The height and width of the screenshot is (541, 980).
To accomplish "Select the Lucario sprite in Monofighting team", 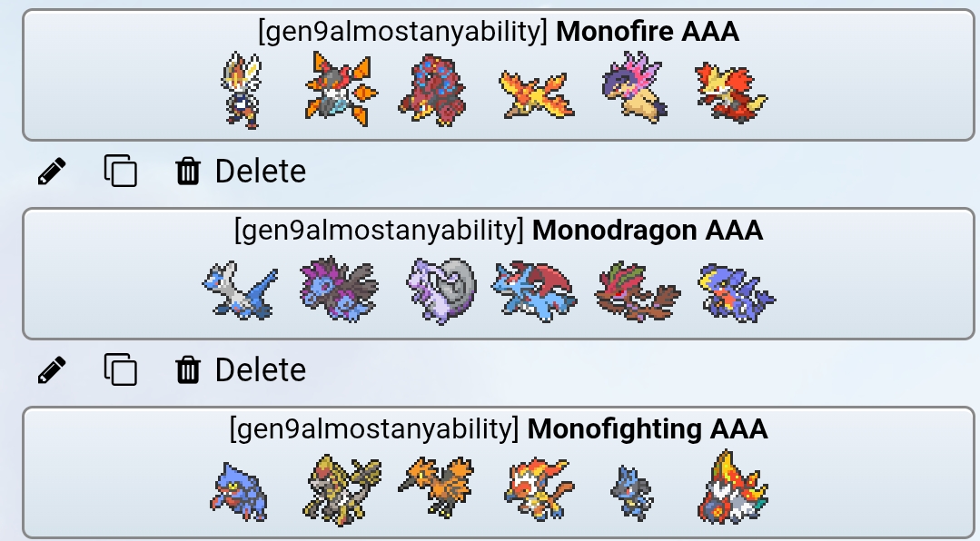I will coord(631,492).
